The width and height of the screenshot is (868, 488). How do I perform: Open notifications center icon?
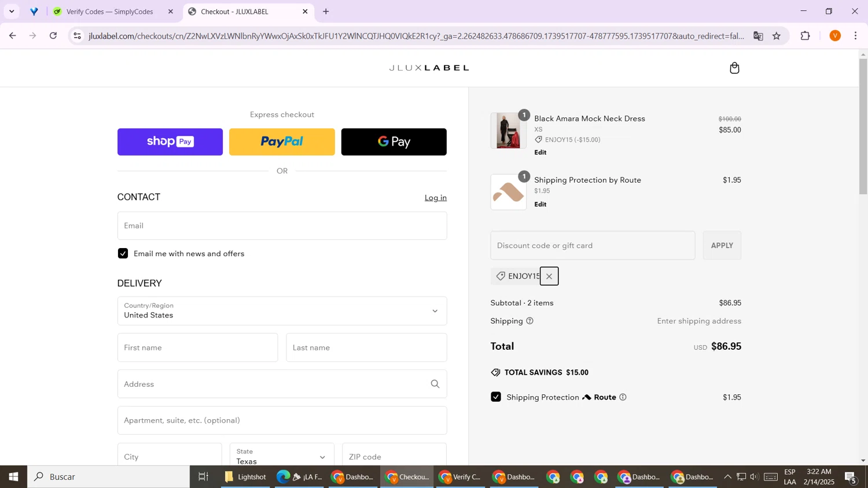pos(851,477)
